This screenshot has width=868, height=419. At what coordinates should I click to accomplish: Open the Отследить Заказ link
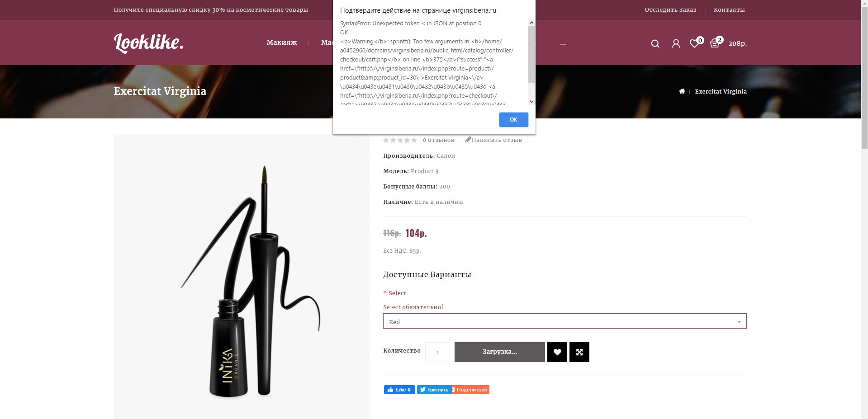670,10
